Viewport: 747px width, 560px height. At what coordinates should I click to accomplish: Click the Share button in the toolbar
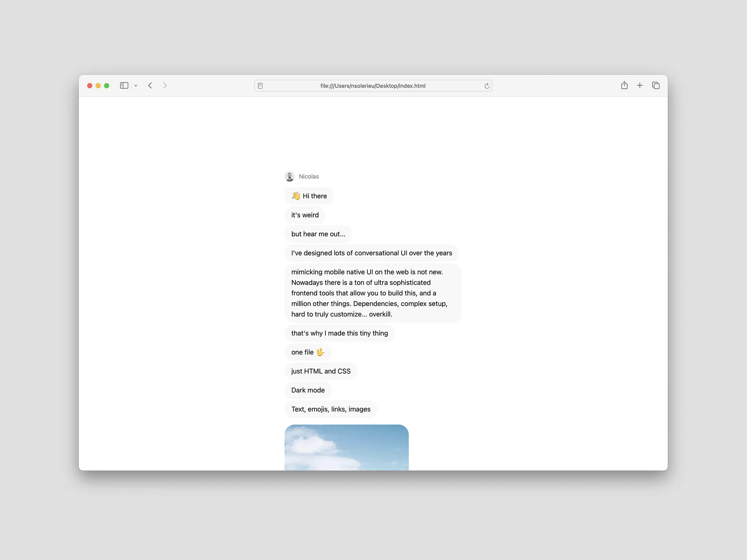pyautogui.click(x=624, y=85)
